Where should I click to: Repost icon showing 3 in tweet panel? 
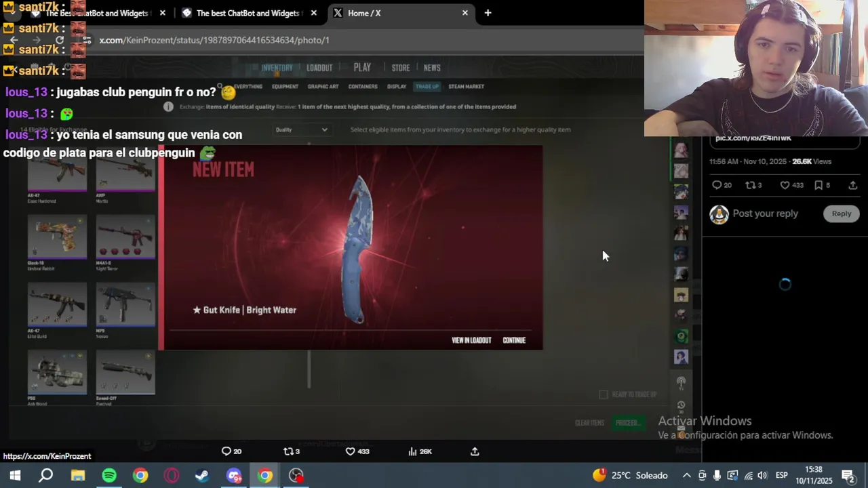click(x=750, y=185)
